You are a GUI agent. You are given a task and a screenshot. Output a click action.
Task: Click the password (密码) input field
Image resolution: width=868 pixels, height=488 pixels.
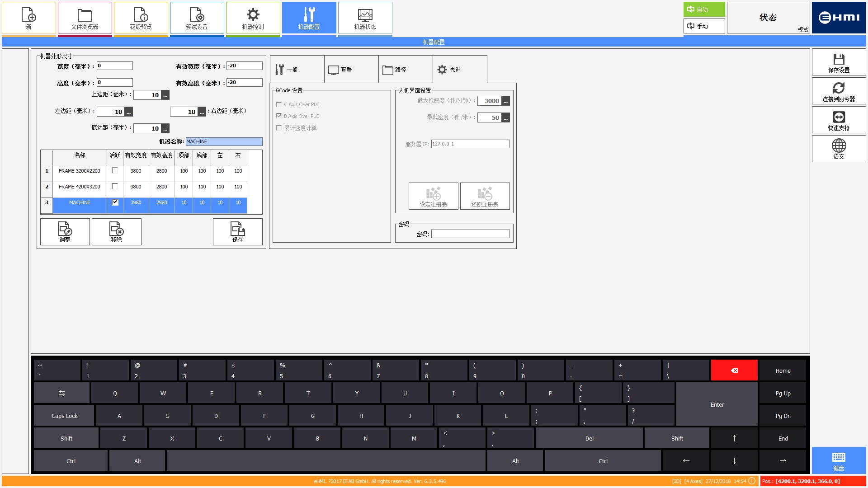470,234
